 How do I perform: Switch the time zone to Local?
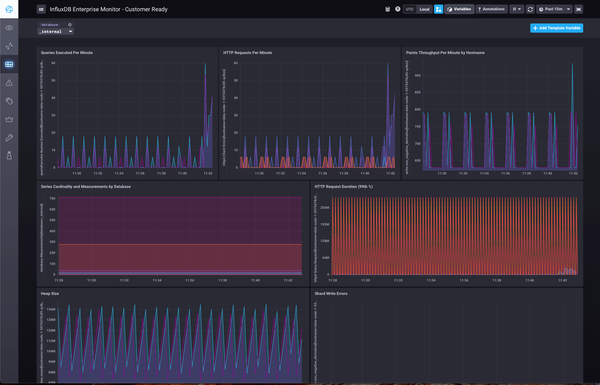point(424,9)
